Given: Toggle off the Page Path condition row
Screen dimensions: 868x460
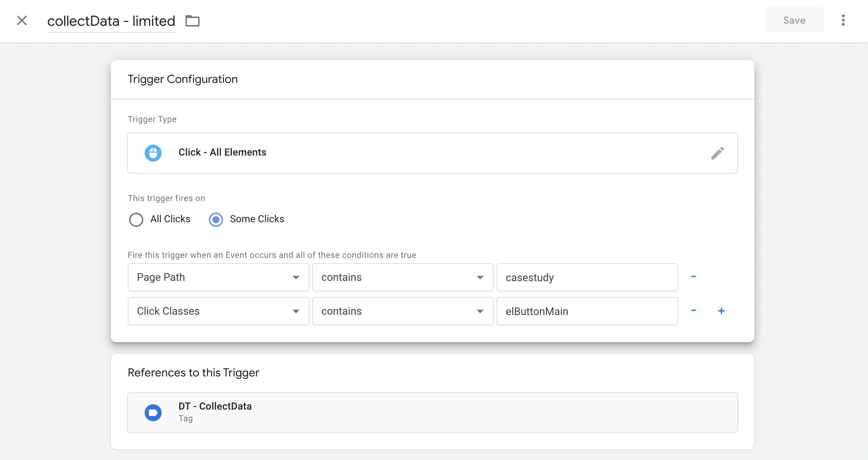Looking at the screenshot, I should coord(693,277).
